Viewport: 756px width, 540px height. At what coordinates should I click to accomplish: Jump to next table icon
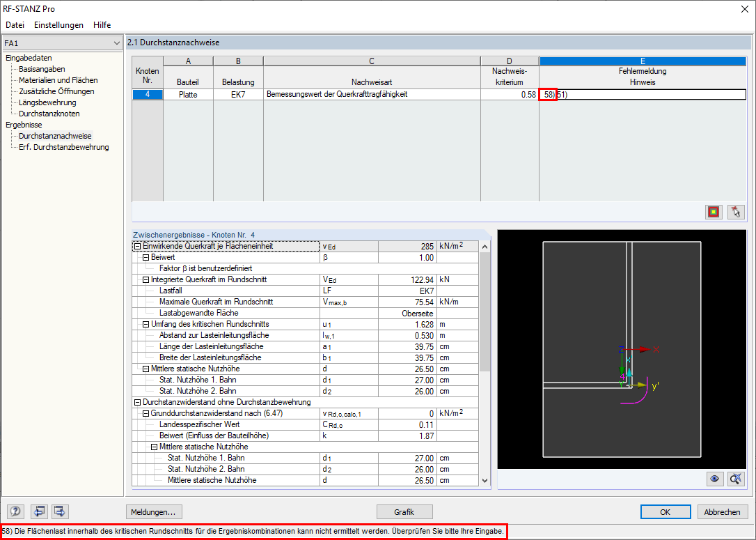[x=59, y=511]
